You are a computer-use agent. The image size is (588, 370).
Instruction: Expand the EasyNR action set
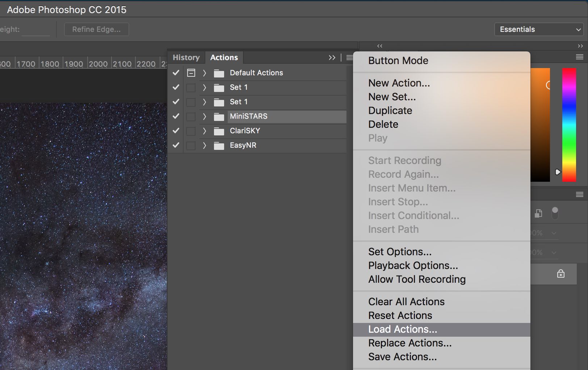[205, 146]
